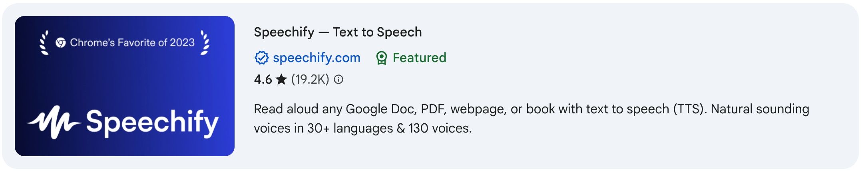
Task: Click the left laurel wreath icon
Action: click(x=44, y=42)
